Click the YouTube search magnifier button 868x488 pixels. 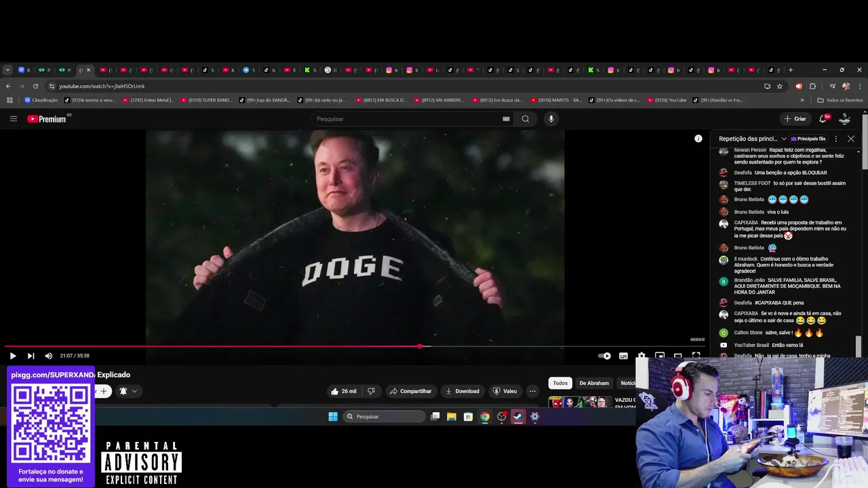[526, 119]
